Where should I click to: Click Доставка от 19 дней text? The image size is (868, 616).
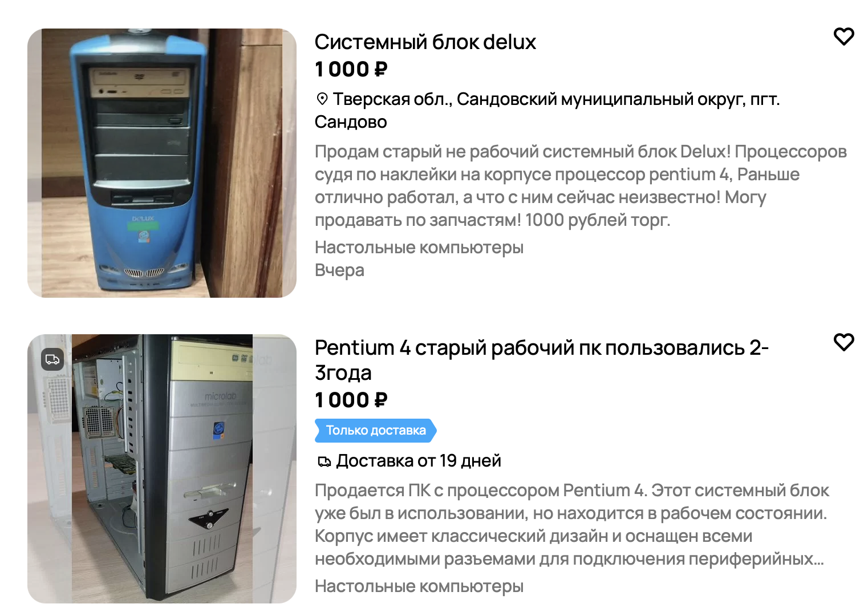(419, 460)
